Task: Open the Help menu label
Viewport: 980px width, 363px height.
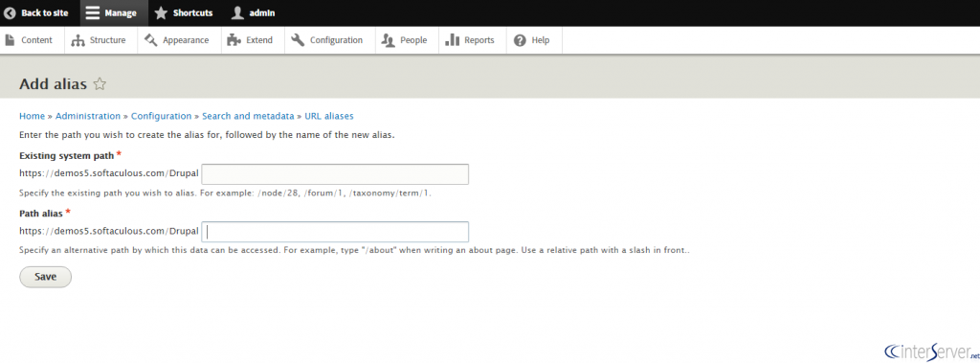Action: pos(541,40)
